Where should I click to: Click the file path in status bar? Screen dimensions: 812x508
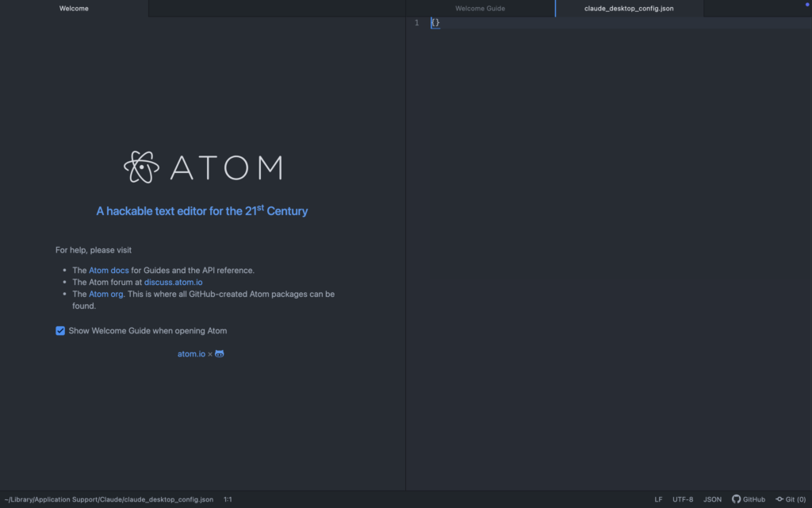(x=109, y=499)
